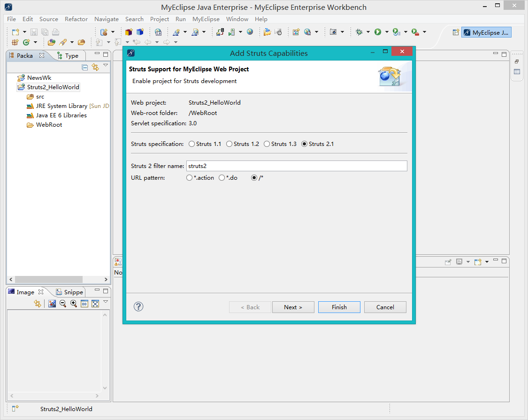Click the Open Perspective icon

tap(456, 32)
